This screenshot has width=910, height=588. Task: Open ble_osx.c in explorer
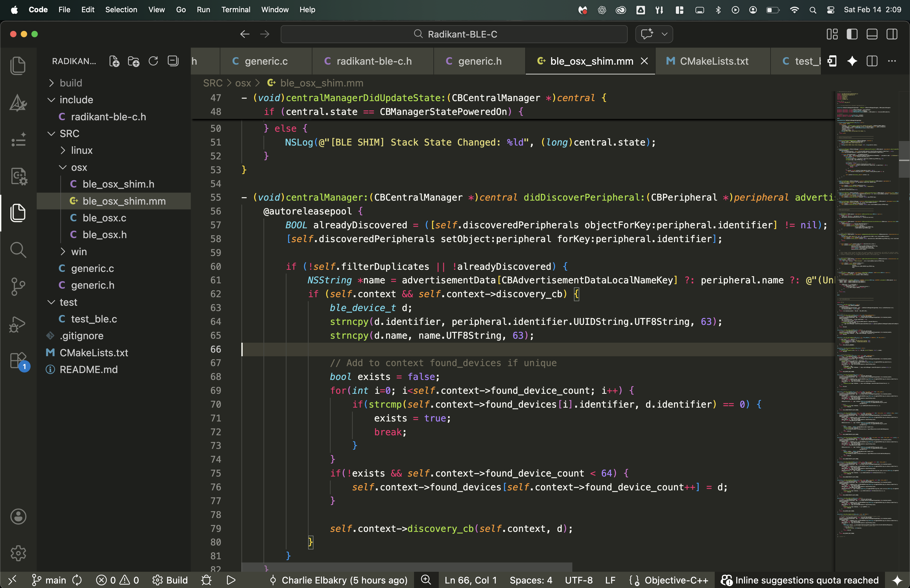click(x=114, y=218)
